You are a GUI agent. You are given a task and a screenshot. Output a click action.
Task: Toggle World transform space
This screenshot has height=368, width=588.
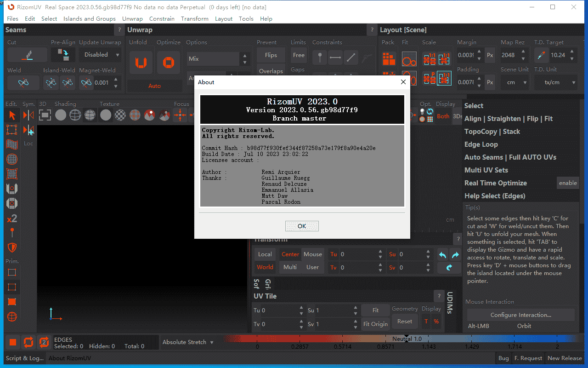[265, 267]
